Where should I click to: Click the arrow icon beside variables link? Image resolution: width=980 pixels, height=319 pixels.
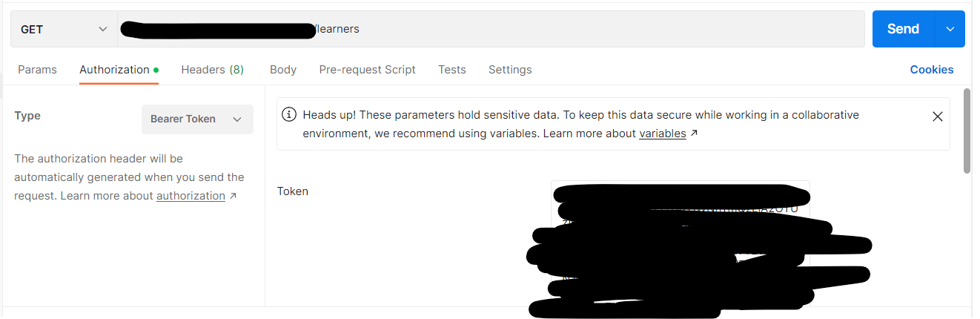pyautogui.click(x=694, y=134)
